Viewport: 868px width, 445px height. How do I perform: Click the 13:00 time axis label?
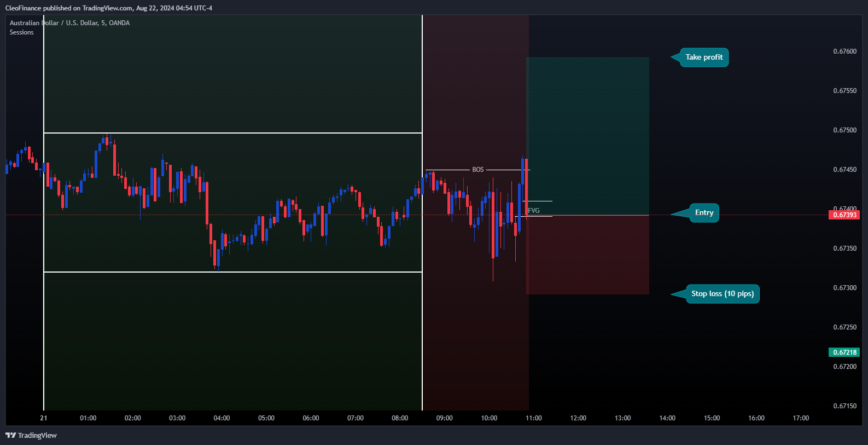pyautogui.click(x=623, y=418)
